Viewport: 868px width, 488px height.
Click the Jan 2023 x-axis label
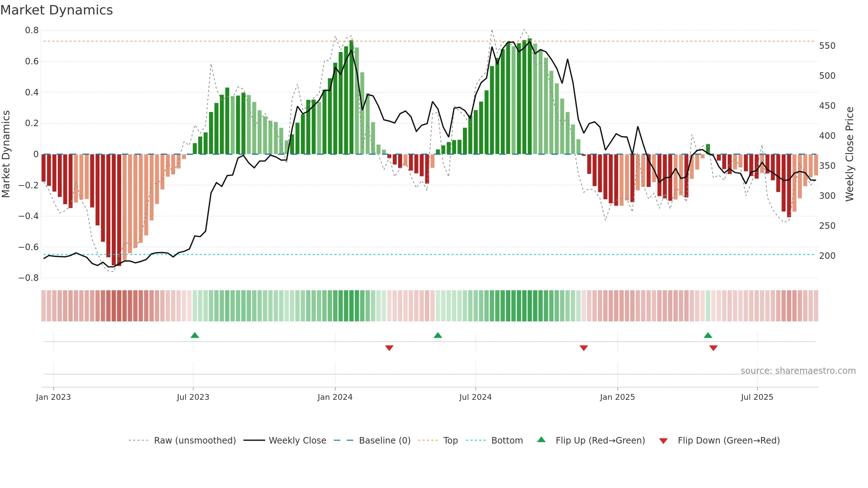54,397
